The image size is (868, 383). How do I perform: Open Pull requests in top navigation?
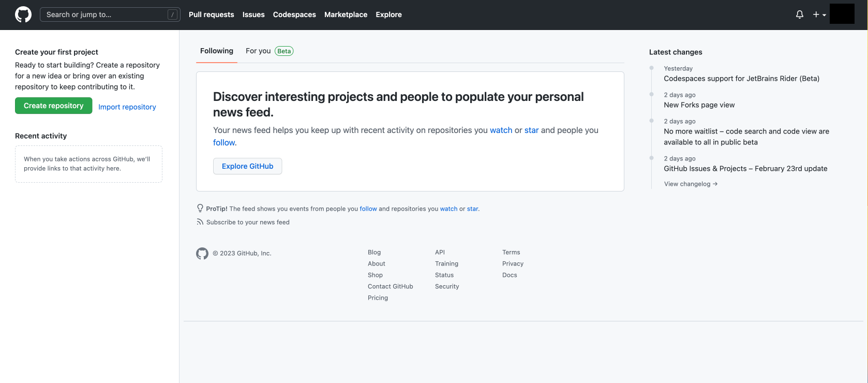point(212,14)
